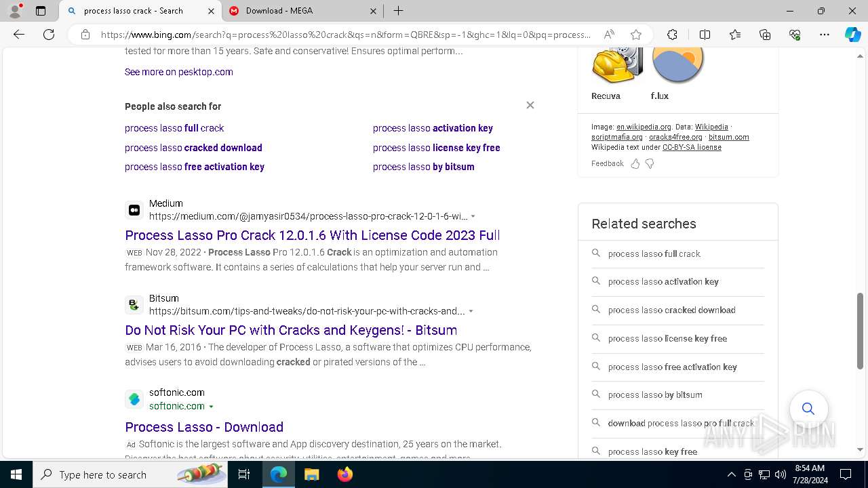868x488 pixels.
Task: View site information lock icon
Action: coord(85,35)
